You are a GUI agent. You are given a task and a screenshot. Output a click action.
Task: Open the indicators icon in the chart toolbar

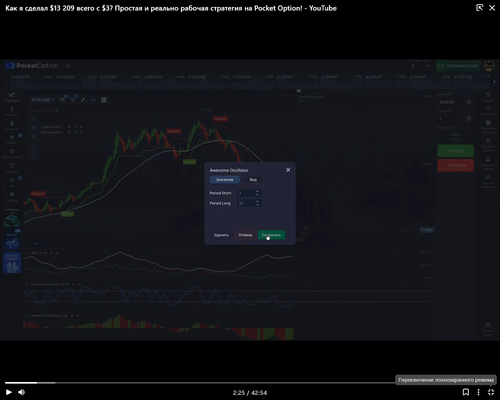73,100
